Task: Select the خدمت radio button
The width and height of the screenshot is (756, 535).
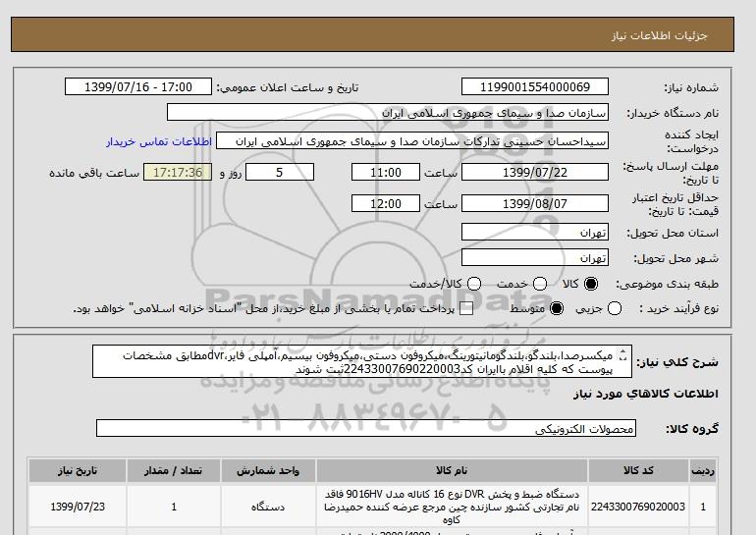Action: 540,284
